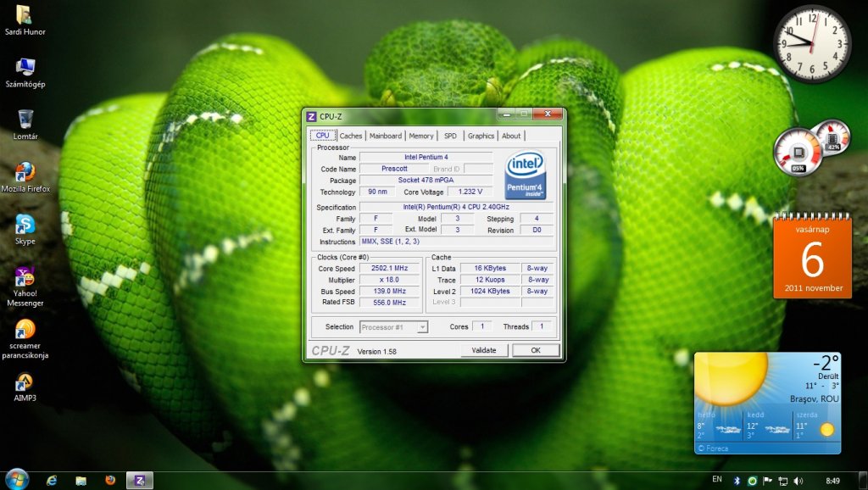Click the kedd forecast in weather gadget
This screenshot has height=490, width=868.
pyautogui.click(x=768, y=426)
